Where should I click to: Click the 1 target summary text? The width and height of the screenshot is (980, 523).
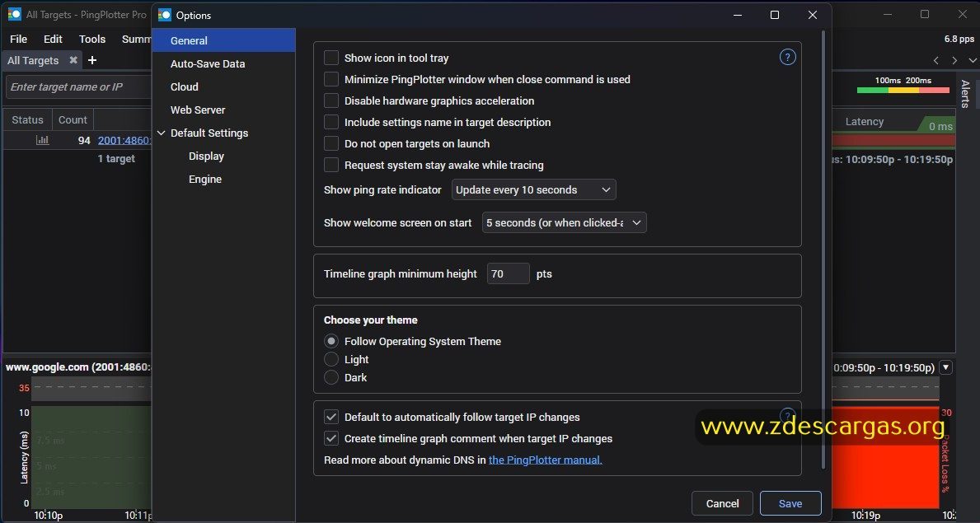point(116,159)
